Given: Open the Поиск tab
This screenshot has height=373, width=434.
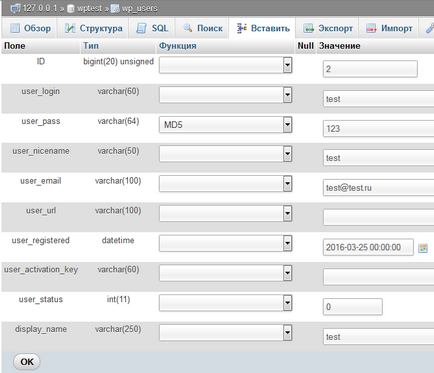Looking at the screenshot, I should 202,28.
